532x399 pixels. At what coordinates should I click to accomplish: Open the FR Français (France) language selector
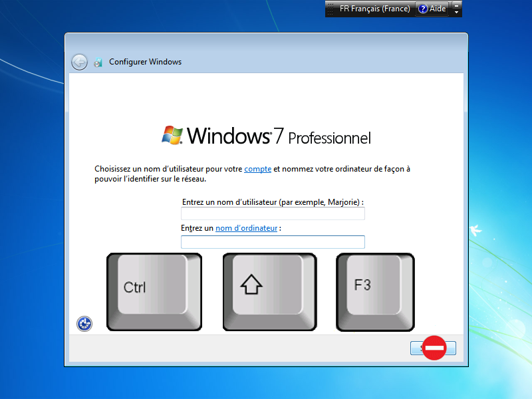pyautogui.click(x=374, y=9)
